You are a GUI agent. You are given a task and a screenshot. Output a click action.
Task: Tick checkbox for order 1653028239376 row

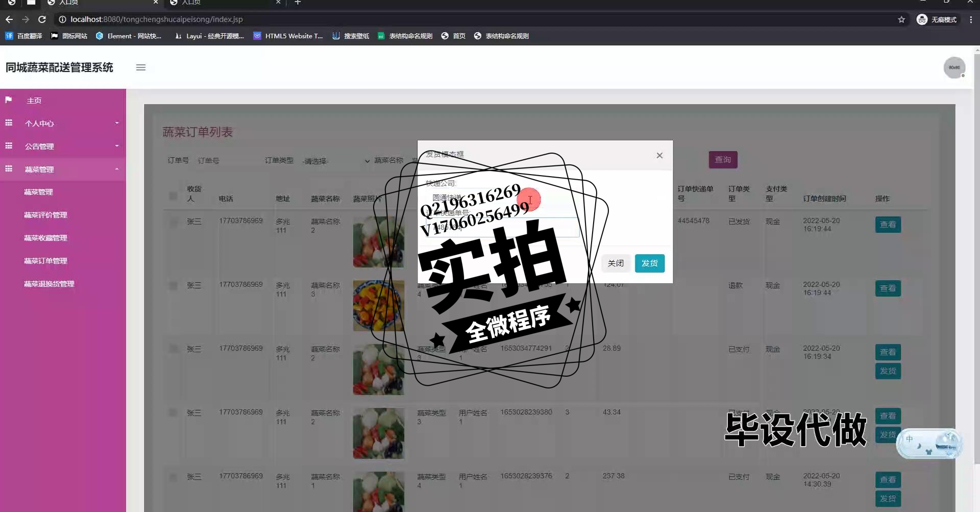point(173,477)
